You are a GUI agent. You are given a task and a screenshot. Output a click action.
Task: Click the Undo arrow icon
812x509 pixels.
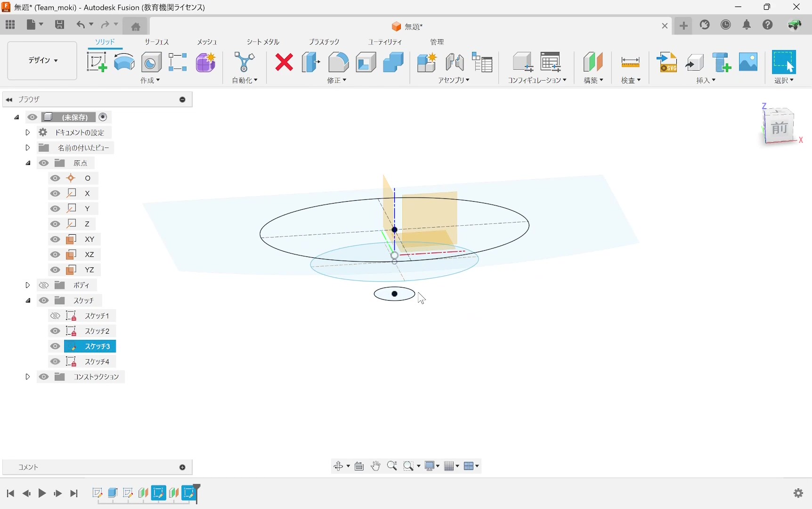coord(81,25)
